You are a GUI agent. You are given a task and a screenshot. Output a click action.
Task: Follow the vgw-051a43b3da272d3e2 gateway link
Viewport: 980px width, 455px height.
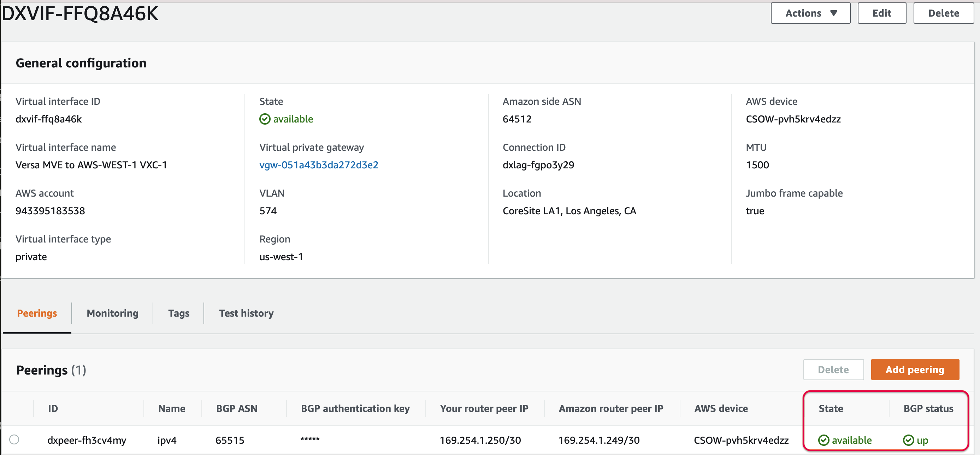pyautogui.click(x=319, y=164)
